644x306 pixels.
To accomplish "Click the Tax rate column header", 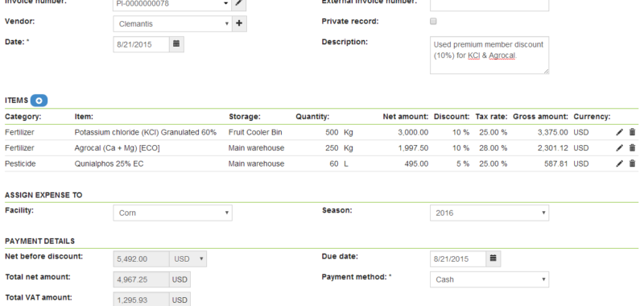I will pos(491,117).
